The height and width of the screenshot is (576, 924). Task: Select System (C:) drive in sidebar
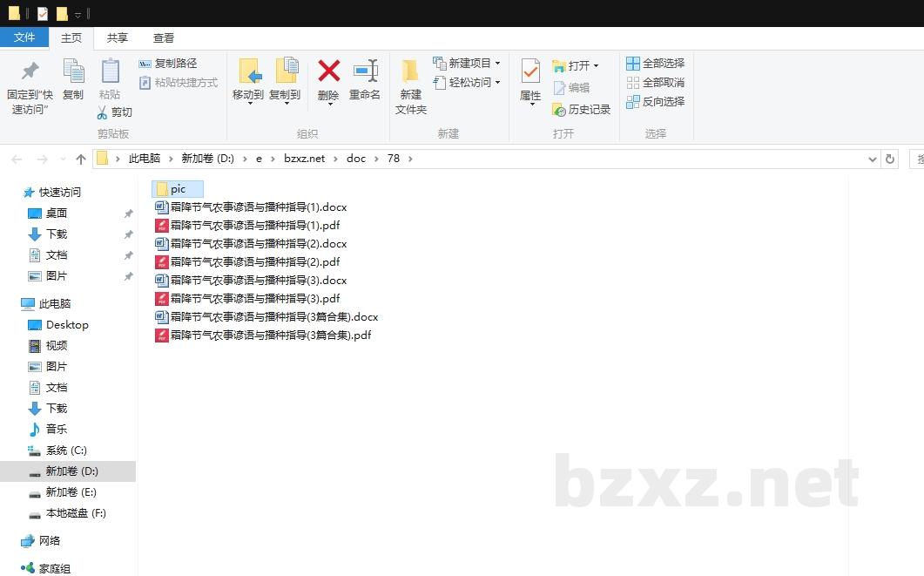66,451
